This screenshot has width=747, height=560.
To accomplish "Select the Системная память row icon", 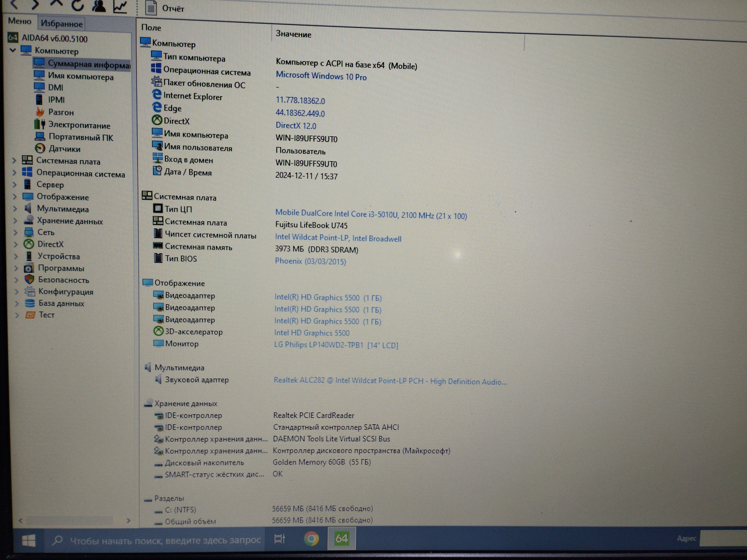I will click(x=158, y=246).
